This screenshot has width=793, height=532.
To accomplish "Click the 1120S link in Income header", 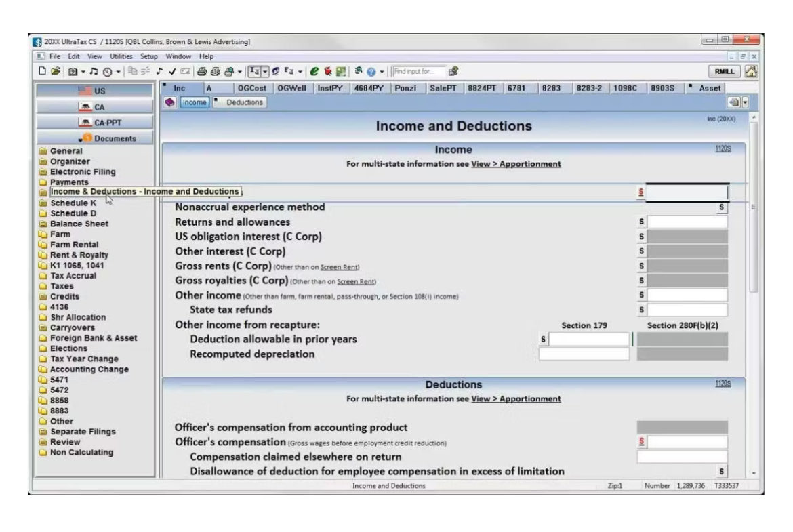I will click(x=723, y=148).
